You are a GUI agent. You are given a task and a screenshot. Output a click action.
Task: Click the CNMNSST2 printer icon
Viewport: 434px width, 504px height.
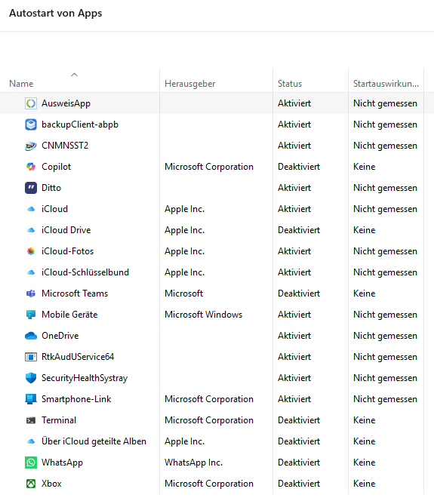click(x=31, y=146)
